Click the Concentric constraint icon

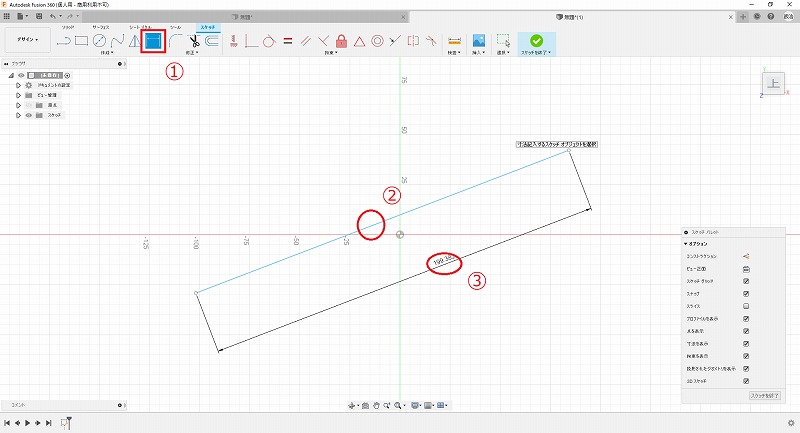(377, 41)
